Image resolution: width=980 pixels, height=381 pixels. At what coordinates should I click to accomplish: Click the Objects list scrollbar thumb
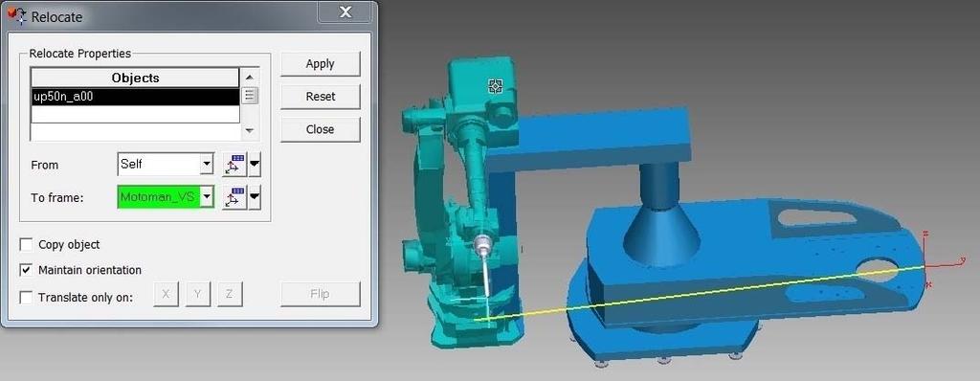tap(250, 96)
